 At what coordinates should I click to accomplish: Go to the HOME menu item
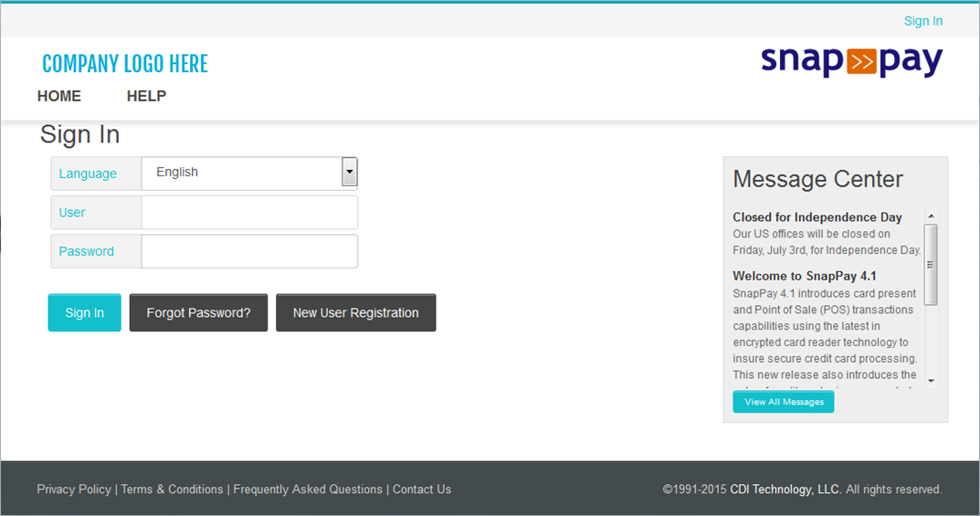(59, 96)
